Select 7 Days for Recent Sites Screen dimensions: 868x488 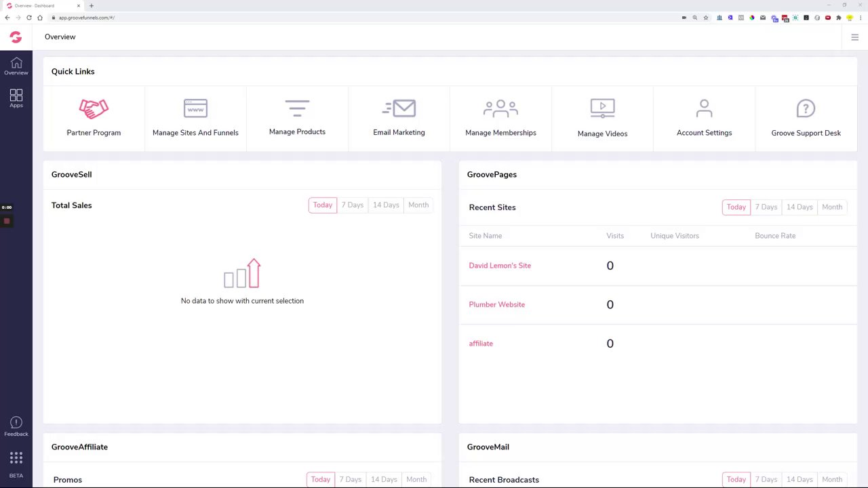coord(766,207)
